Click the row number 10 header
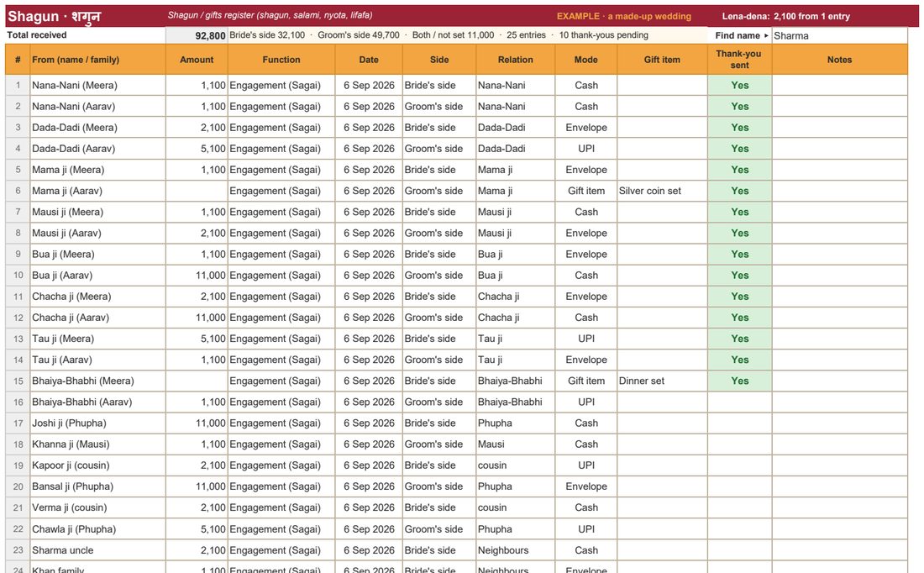 (18, 276)
